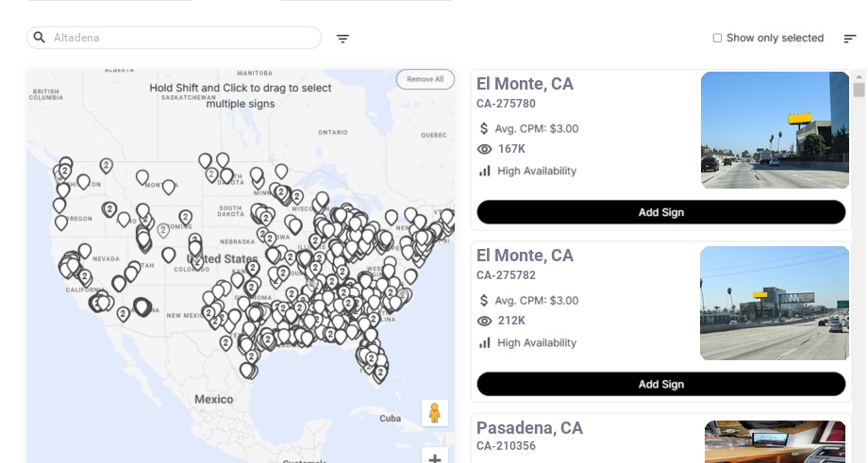Open the Pasadena CA-210356 photo thumbnail

click(x=775, y=441)
